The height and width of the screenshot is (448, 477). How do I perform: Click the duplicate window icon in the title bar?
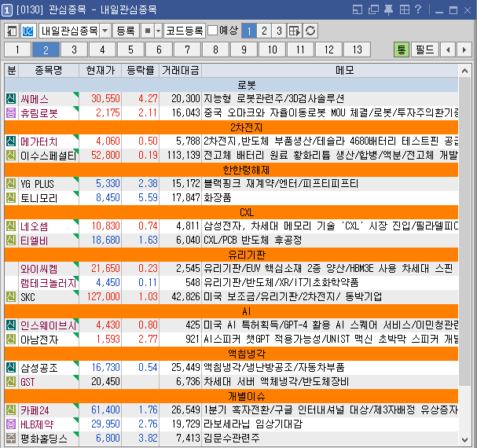373,9
